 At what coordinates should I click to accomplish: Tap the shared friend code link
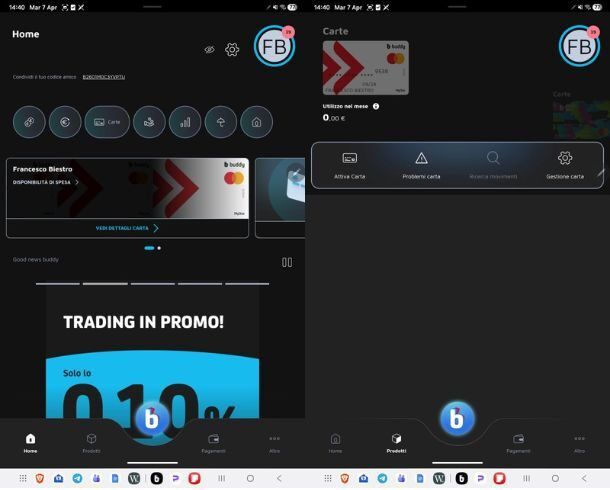(x=103, y=77)
